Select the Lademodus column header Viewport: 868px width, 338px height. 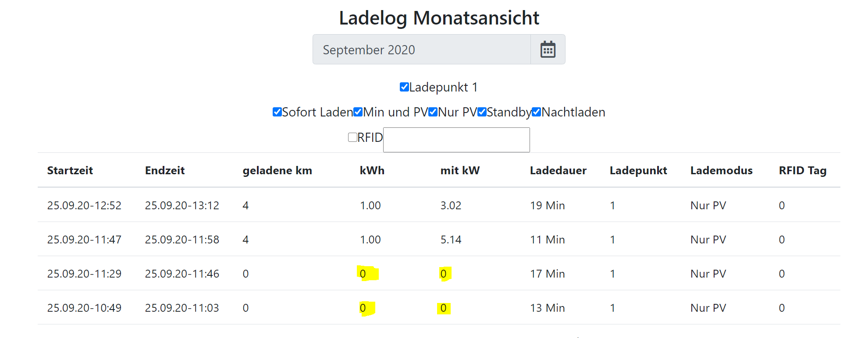click(x=721, y=170)
